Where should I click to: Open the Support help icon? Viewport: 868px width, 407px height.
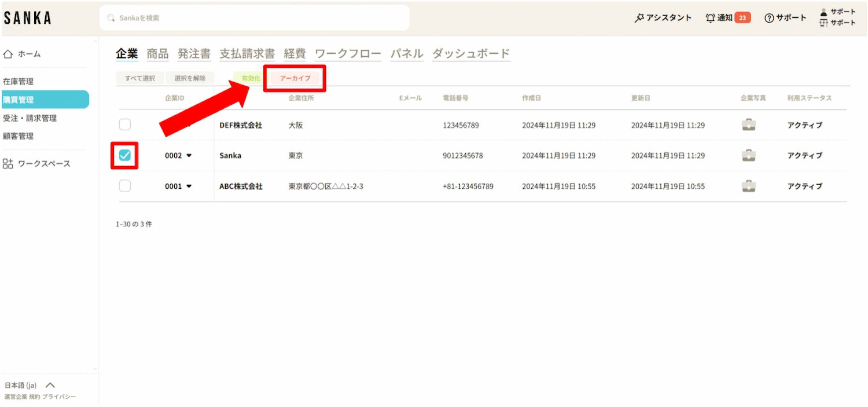pyautogui.click(x=769, y=18)
